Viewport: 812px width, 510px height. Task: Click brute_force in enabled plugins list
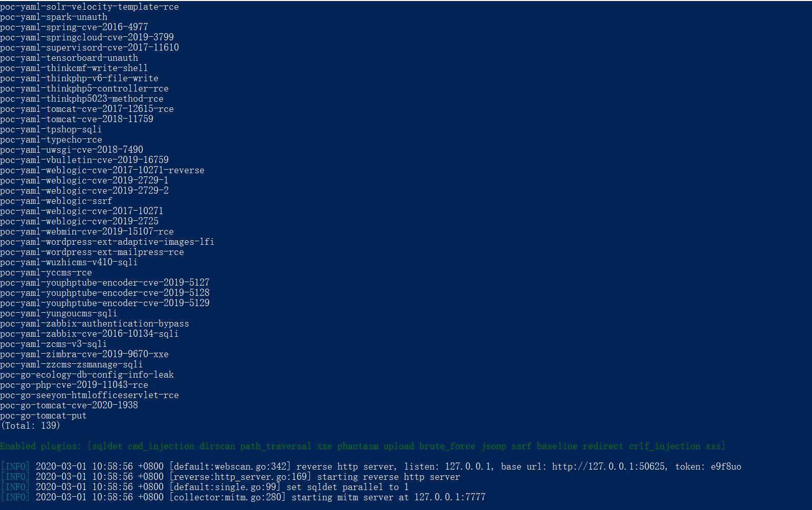[447, 446]
